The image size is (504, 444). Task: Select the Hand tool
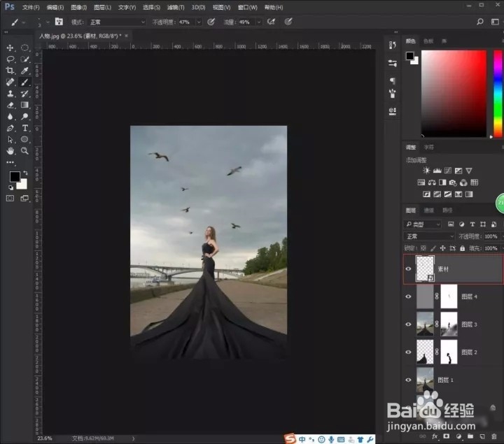click(x=10, y=151)
